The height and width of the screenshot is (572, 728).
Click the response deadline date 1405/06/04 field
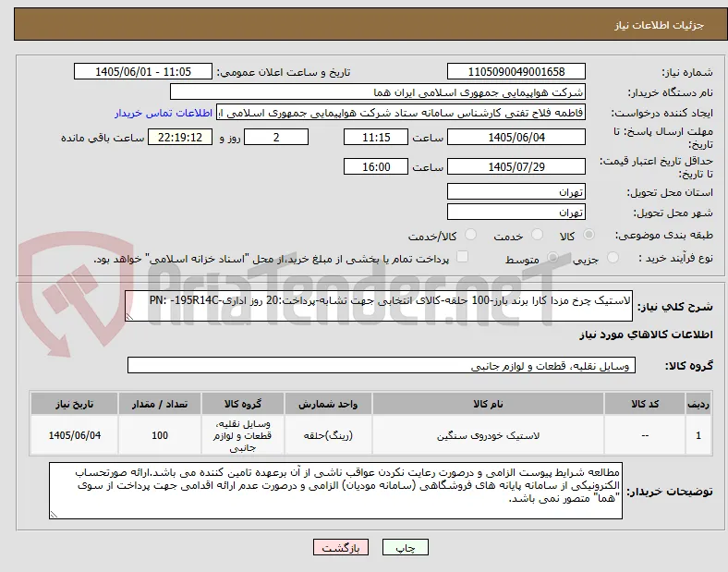tap(516, 138)
